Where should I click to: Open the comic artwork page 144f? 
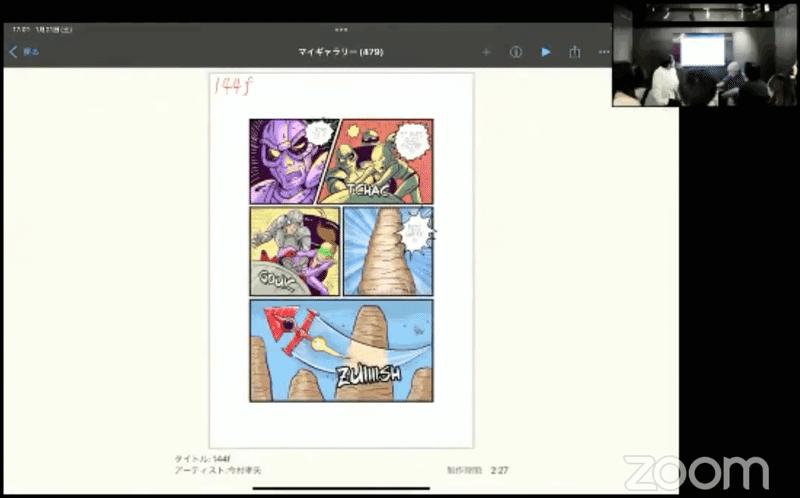click(x=341, y=260)
